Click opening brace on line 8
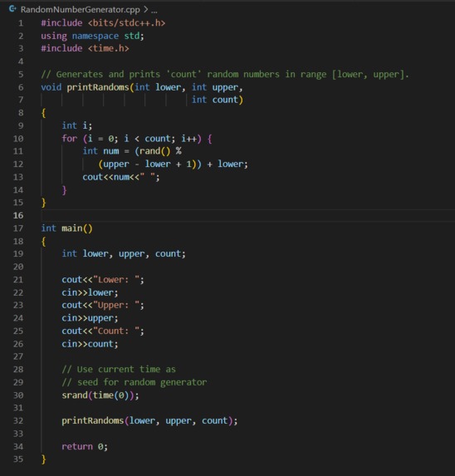455x476 pixels. pyautogui.click(x=44, y=113)
